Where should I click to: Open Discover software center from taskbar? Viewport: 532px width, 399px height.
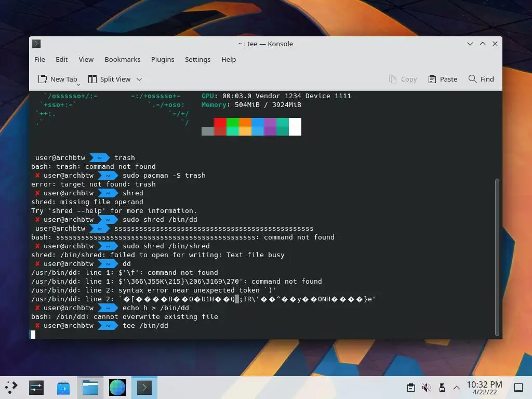[63, 387]
